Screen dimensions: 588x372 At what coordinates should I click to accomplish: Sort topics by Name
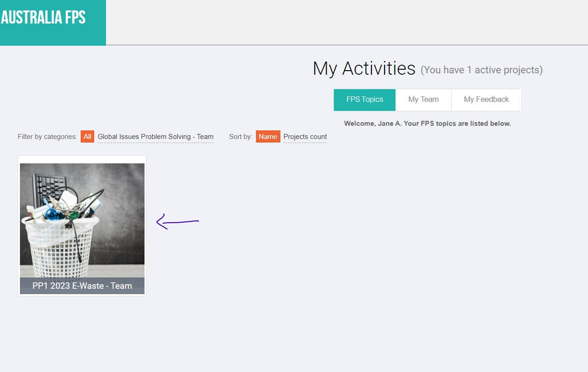[268, 137]
